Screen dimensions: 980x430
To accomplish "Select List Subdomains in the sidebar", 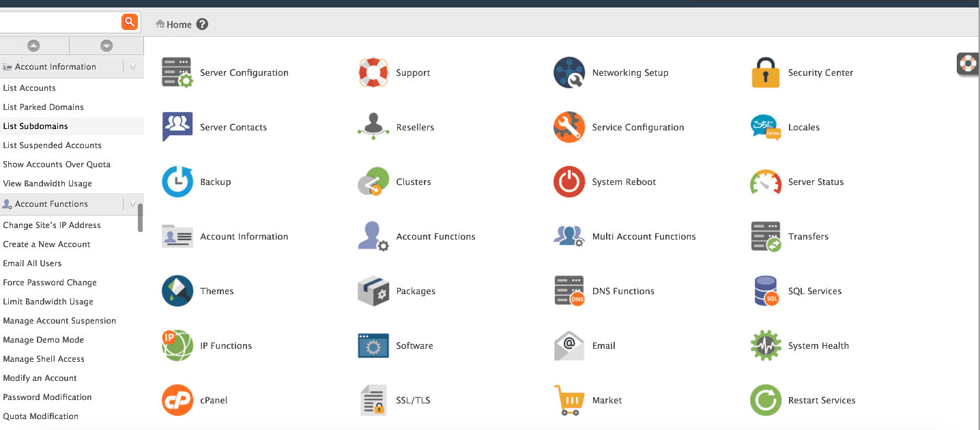I will click(35, 126).
